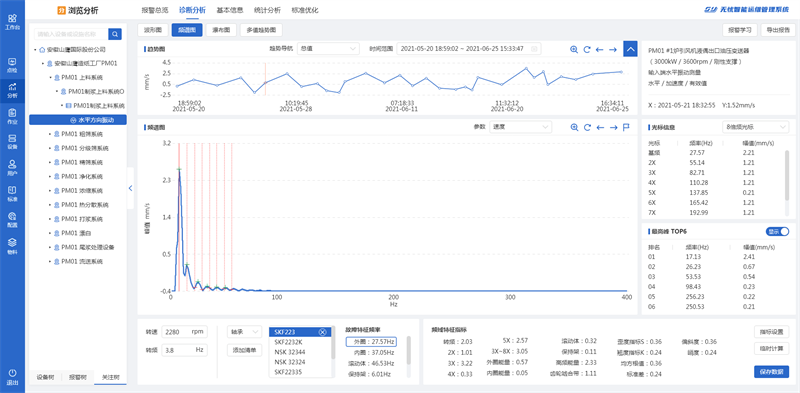
Task: Collapse the trend chart with blue chevron
Action: tap(631, 49)
